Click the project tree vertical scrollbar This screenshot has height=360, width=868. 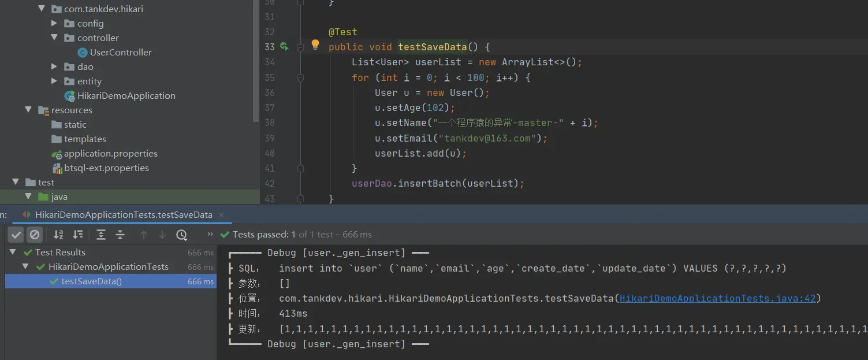click(x=256, y=61)
